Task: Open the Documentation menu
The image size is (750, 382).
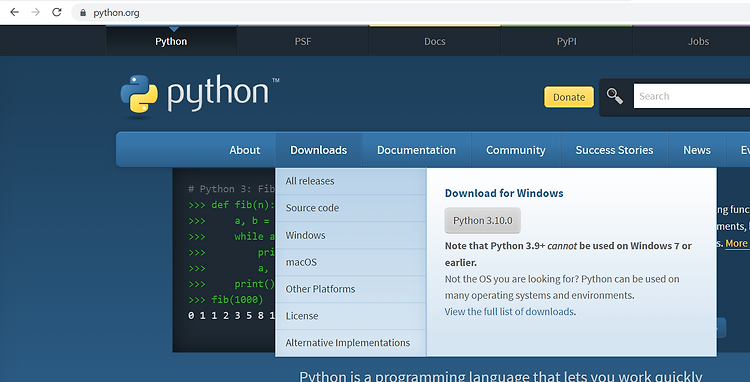Action: point(416,150)
